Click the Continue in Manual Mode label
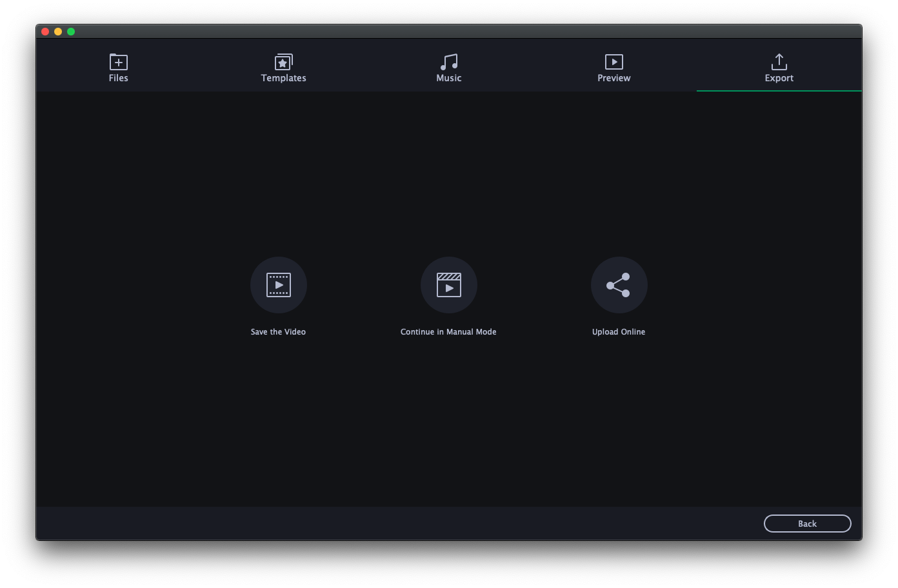The width and height of the screenshot is (898, 588). [x=448, y=331]
